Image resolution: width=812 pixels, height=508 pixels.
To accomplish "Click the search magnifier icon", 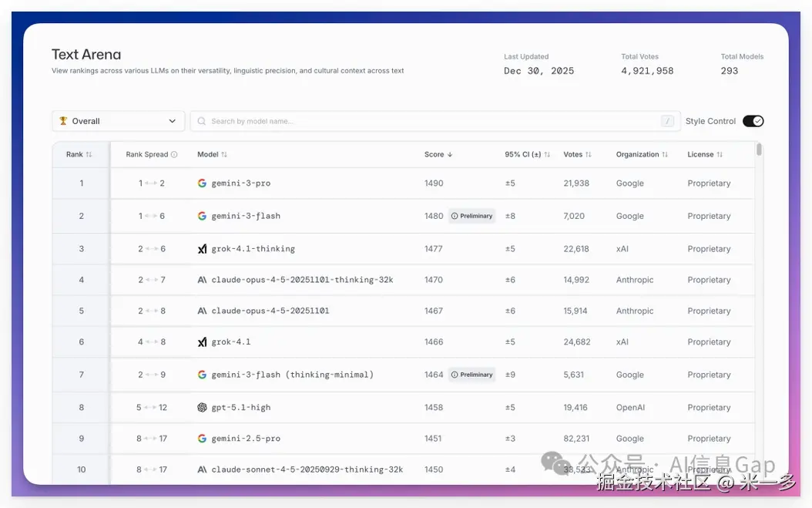I will point(201,121).
